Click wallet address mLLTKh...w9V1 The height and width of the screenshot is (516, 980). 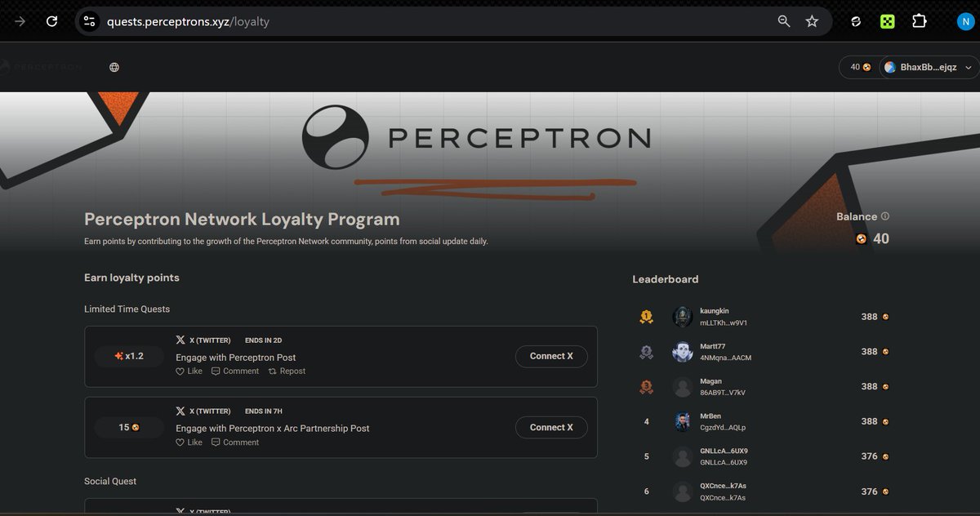point(724,322)
